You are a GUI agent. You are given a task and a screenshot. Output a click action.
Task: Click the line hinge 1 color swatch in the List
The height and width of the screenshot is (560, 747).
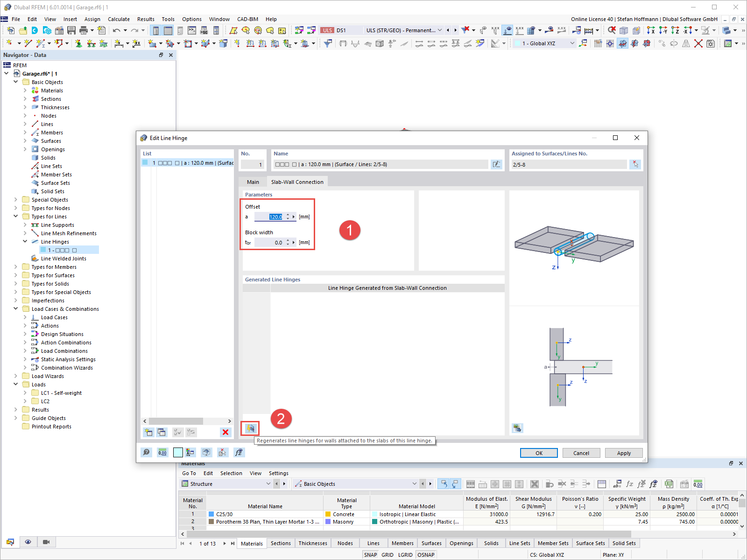pyautogui.click(x=145, y=163)
